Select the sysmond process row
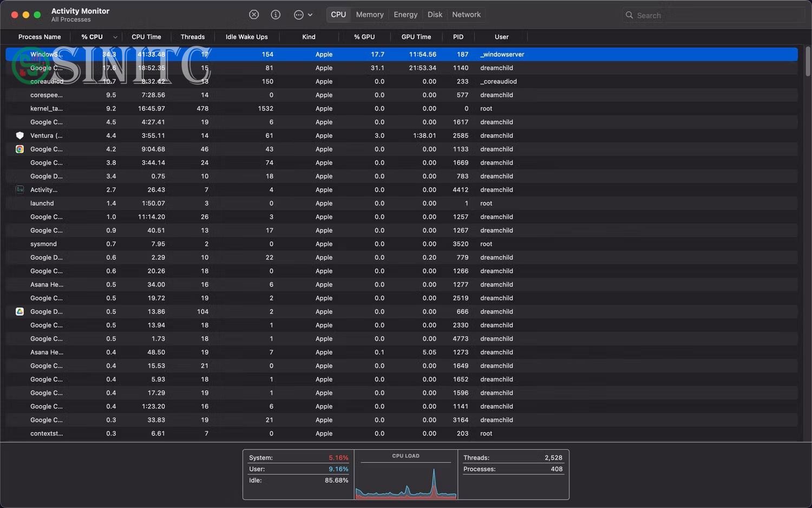The height and width of the screenshot is (508, 812). point(401,244)
